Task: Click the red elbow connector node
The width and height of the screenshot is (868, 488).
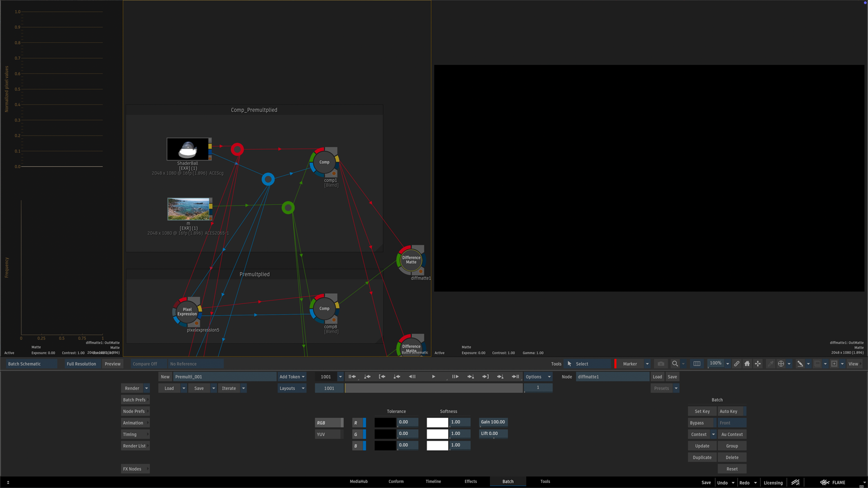Action: (x=237, y=149)
